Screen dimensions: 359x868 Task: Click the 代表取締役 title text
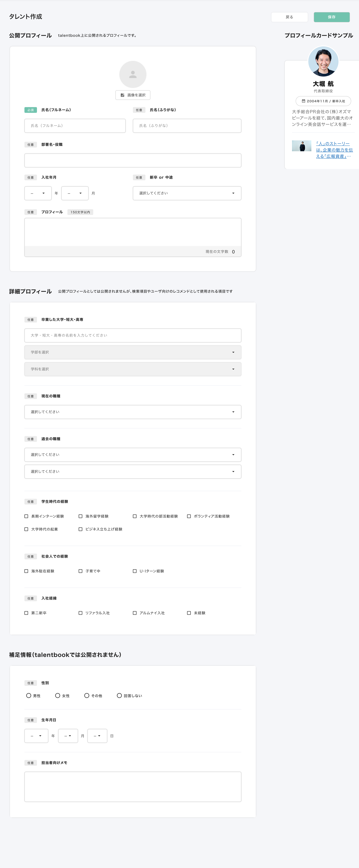pos(323,91)
